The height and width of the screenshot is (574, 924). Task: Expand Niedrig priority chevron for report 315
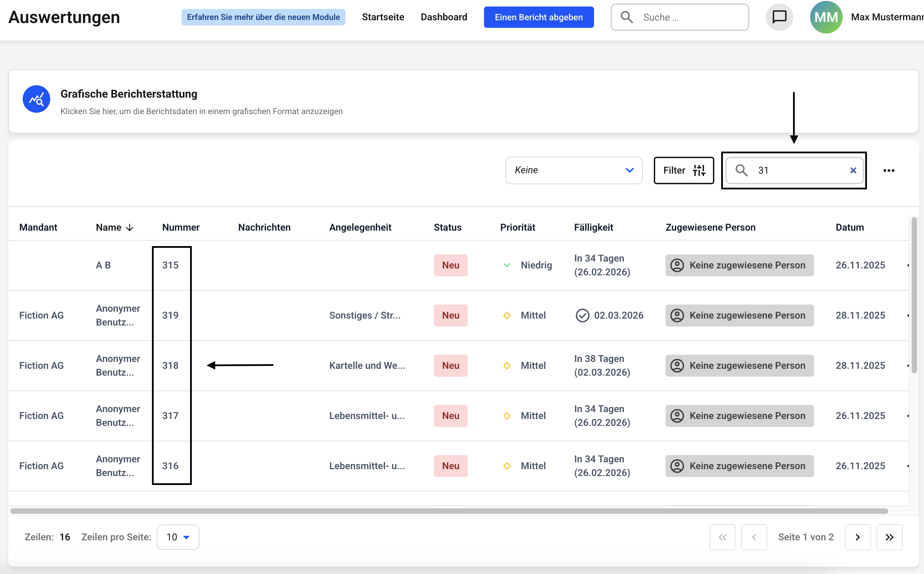point(507,265)
